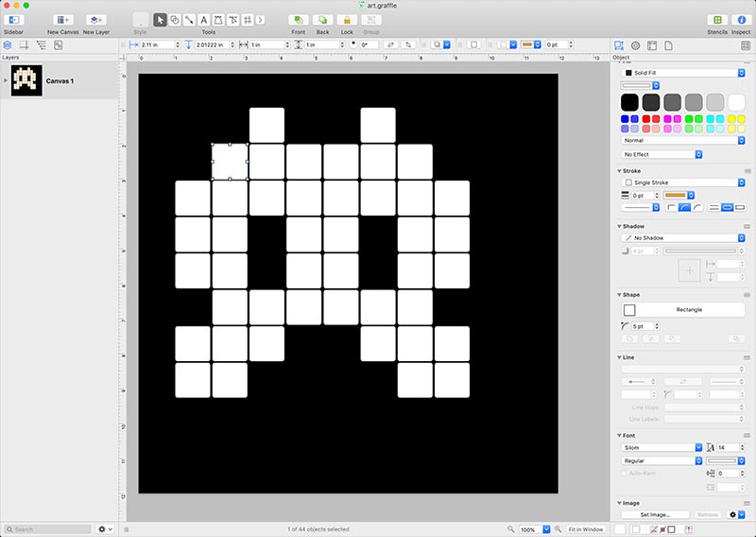The height and width of the screenshot is (537, 756).
Task: Toggle the Solid Fill checkbox
Action: coord(628,73)
